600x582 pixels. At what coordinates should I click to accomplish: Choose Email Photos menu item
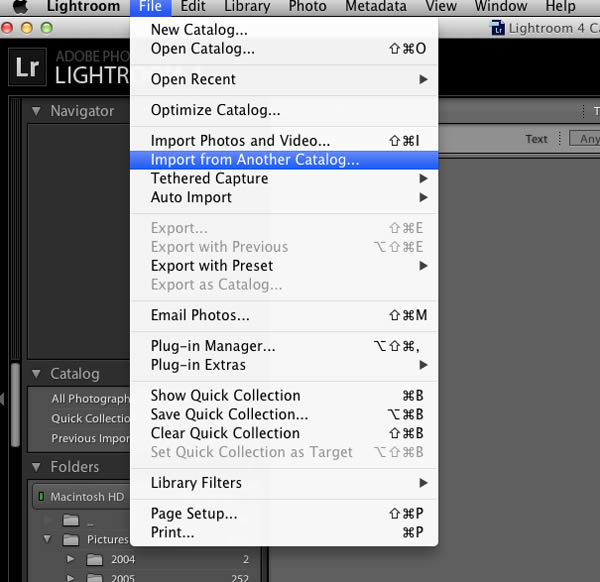tap(284, 315)
